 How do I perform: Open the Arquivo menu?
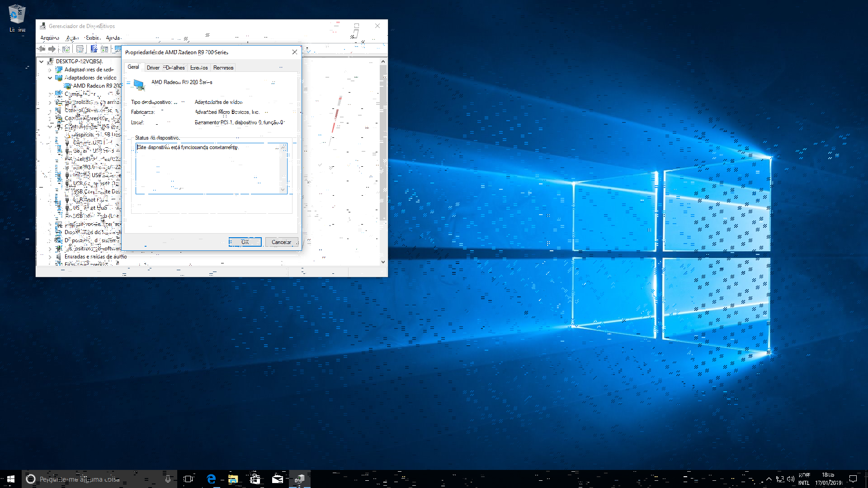[x=50, y=38]
